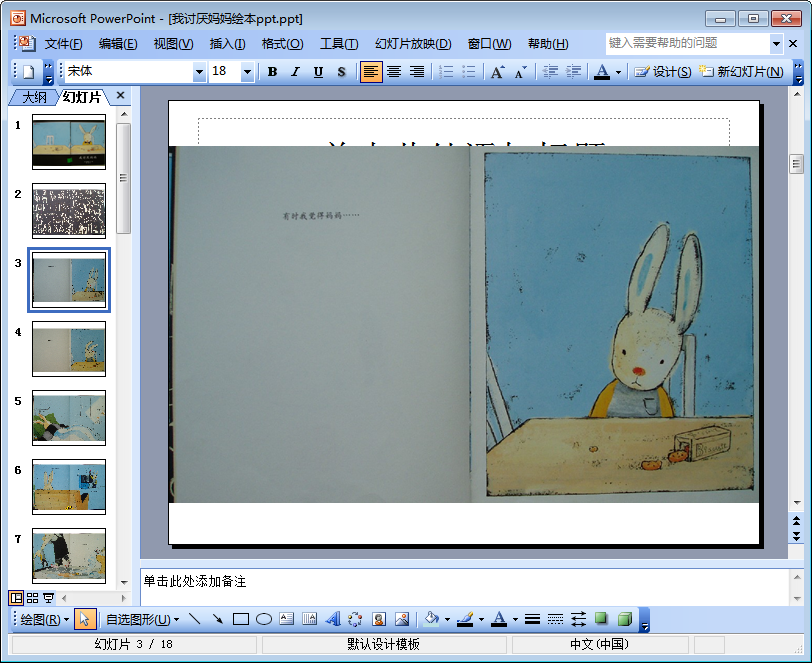Increase font size icon
Image resolution: width=812 pixels, height=663 pixels.
(498, 71)
